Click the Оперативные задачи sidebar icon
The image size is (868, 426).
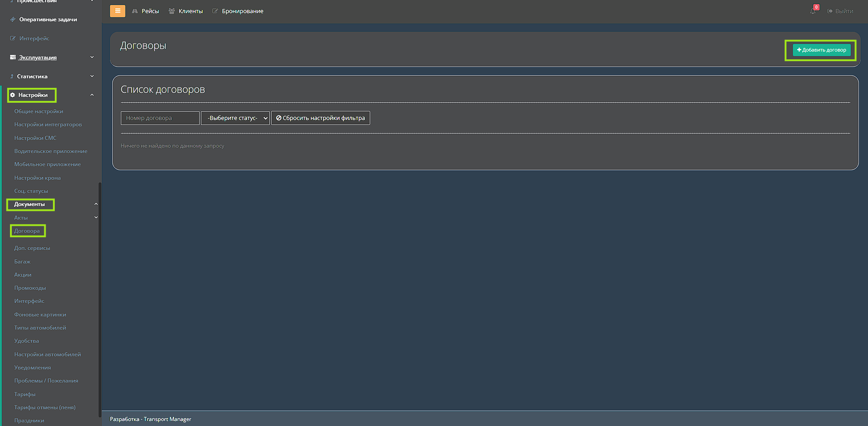coord(13,19)
